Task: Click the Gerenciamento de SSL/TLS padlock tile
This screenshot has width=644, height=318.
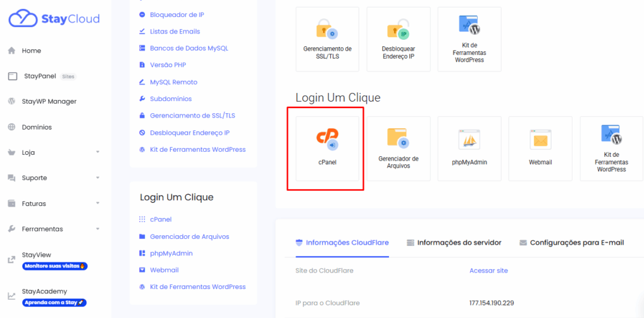Action: (327, 39)
